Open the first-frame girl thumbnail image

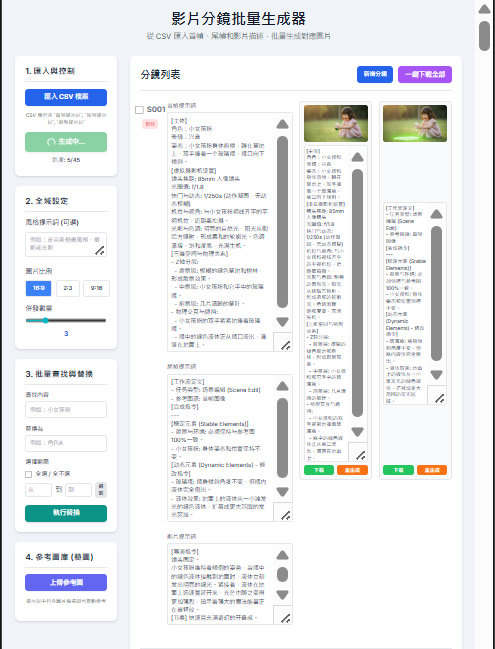[336, 123]
